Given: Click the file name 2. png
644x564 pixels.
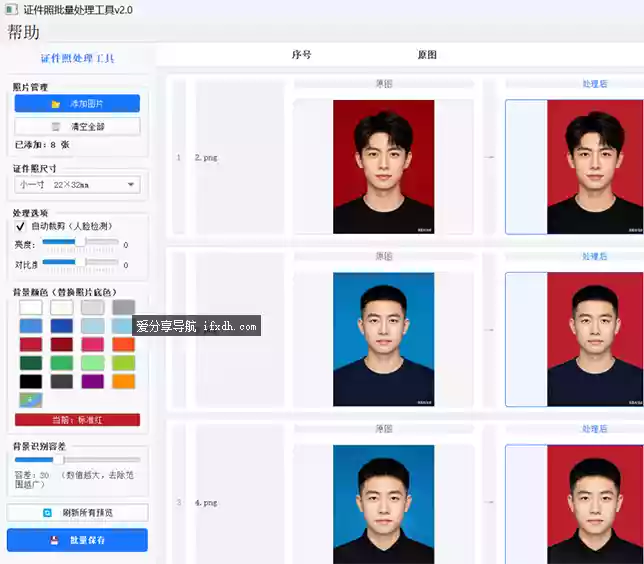Looking at the screenshot, I should tap(206, 157).
